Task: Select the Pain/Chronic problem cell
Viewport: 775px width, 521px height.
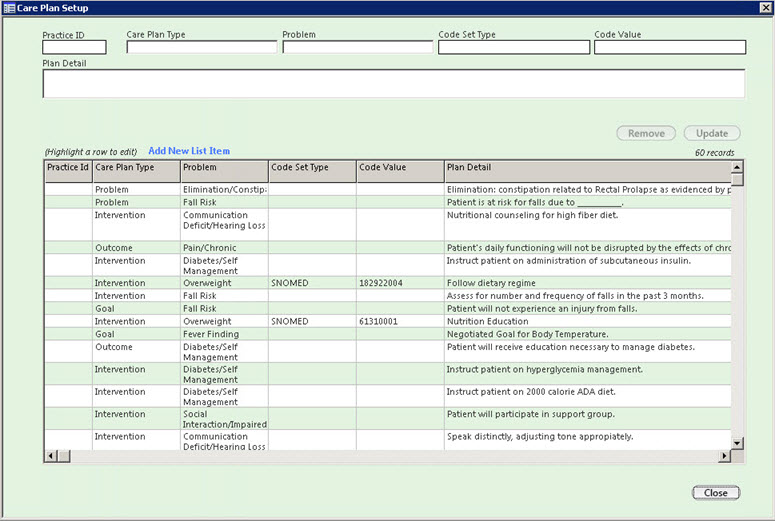Action: pyautogui.click(x=224, y=248)
